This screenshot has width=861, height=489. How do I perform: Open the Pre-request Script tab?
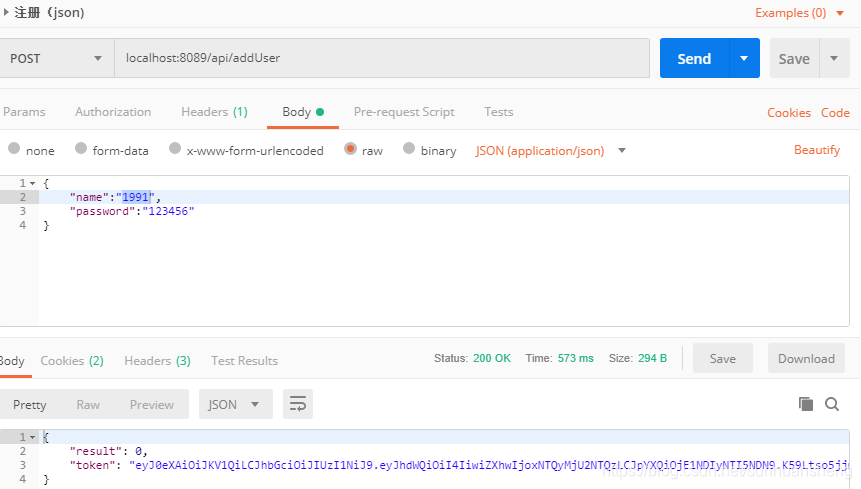(x=404, y=112)
